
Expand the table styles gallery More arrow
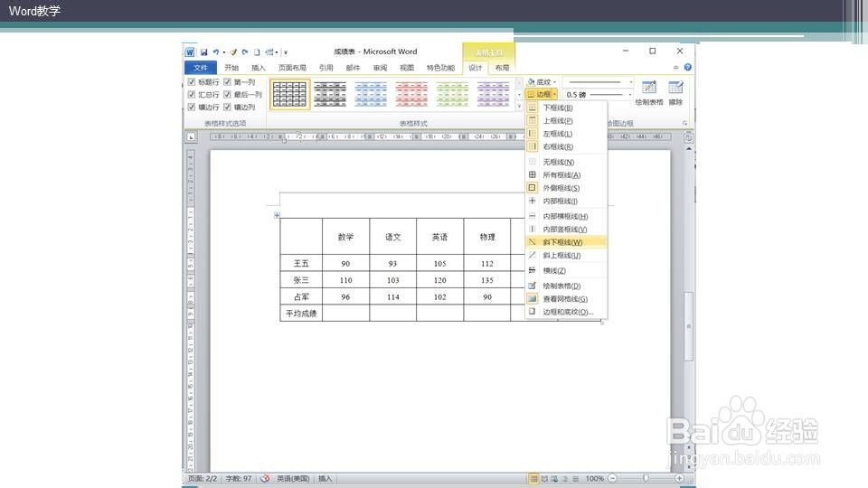point(519,105)
